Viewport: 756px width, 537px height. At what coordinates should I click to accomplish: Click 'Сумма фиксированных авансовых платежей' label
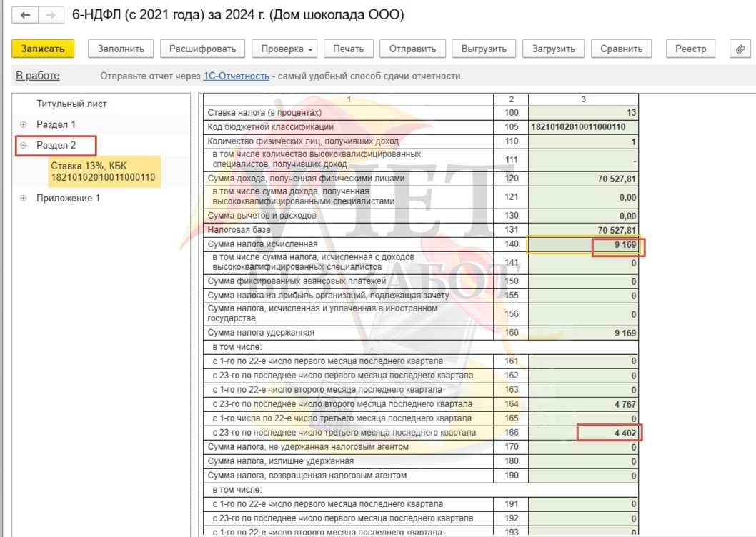[x=297, y=281]
